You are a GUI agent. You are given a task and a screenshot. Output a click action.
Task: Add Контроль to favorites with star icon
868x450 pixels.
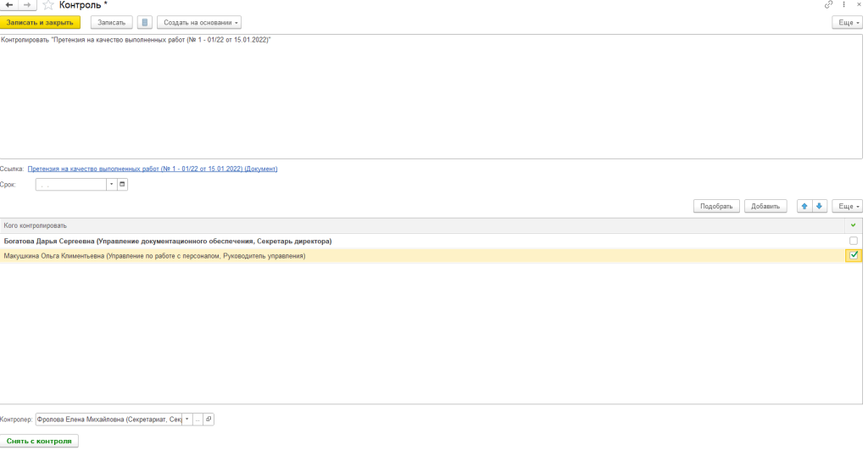(x=47, y=5)
